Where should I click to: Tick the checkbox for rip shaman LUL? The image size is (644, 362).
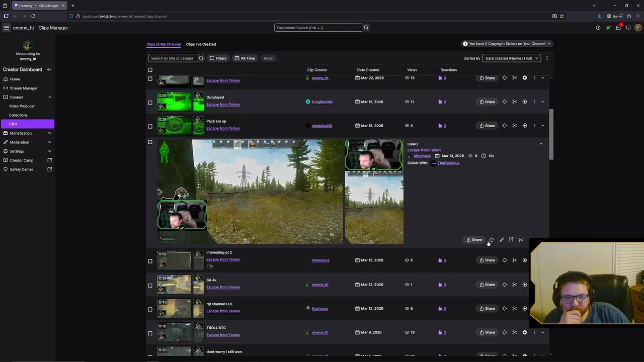(150, 309)
